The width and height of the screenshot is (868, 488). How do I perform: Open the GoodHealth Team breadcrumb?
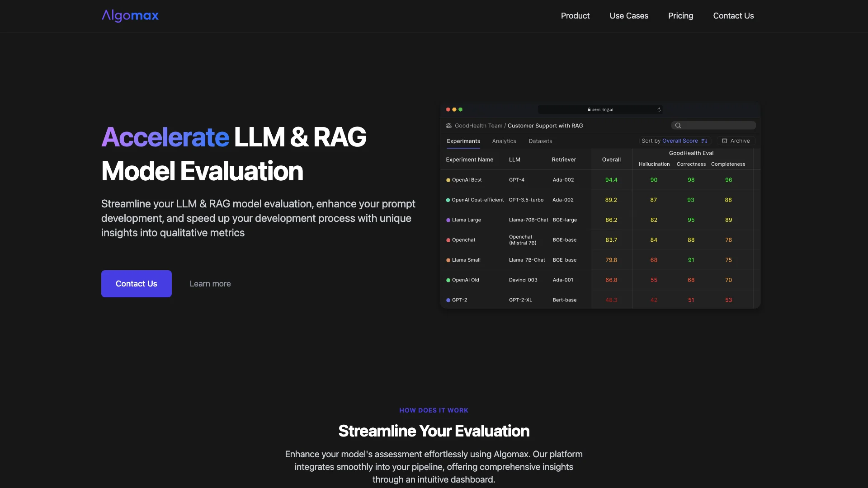point(478,126)
